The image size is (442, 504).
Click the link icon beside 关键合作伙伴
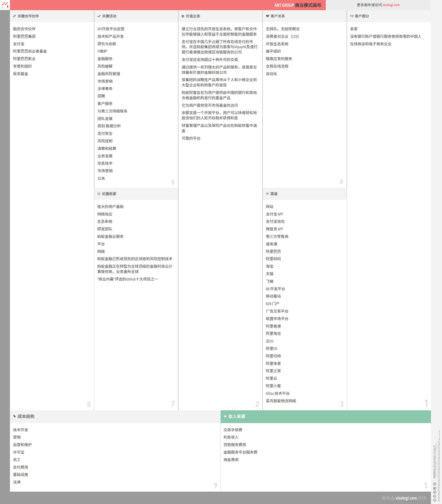15,16
